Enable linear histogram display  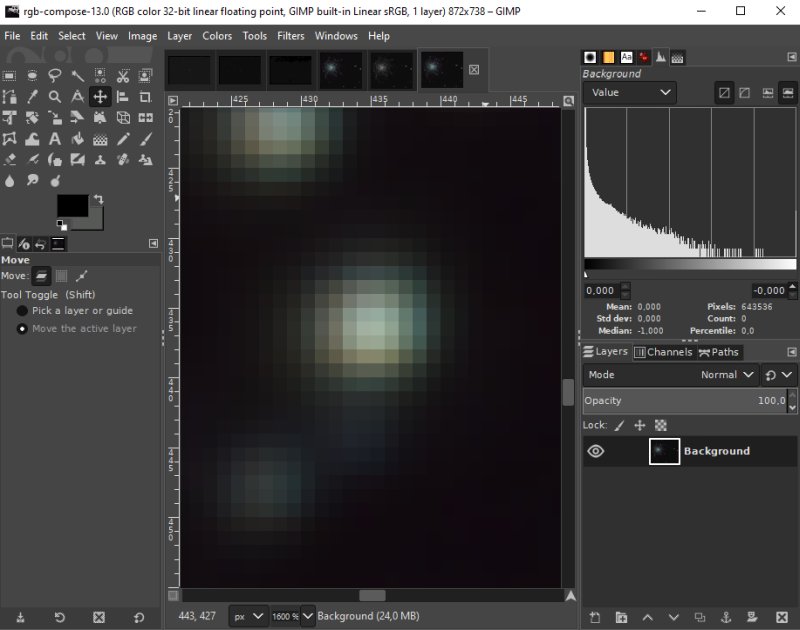[x=724, y=93]
